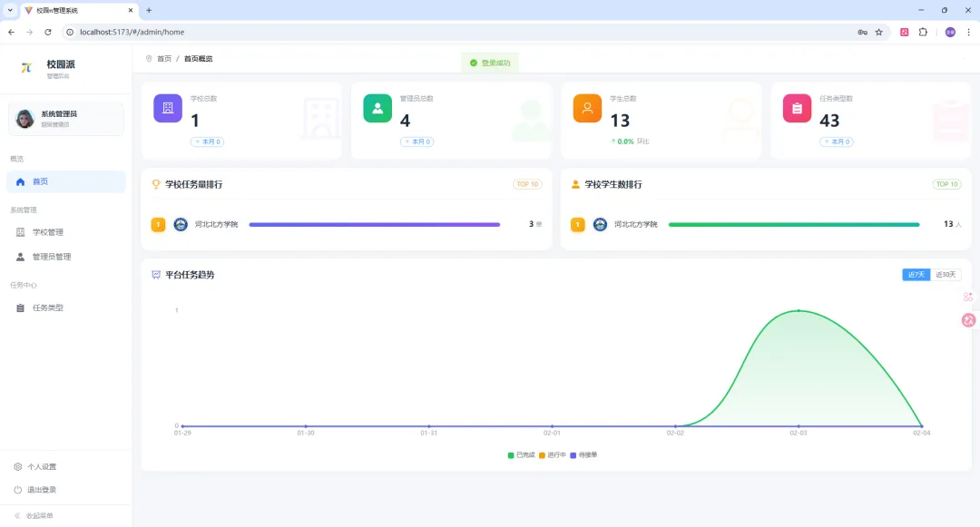Click the lower pink round floating icon
Screen dimensions: 980x527
pos(968,320)
